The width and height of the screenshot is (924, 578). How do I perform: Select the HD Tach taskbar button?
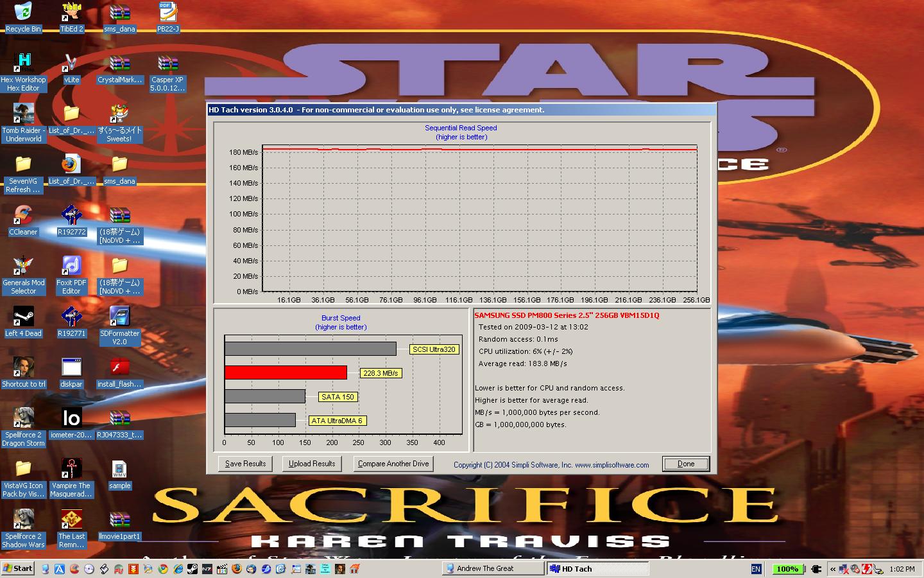click(x=597, y=568)
